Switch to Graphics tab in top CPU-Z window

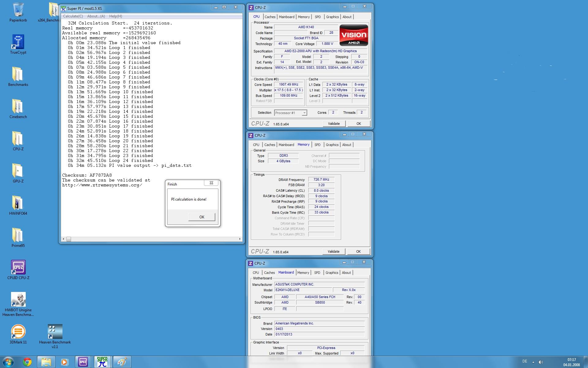pyautogui.click(x=333, y=17)
